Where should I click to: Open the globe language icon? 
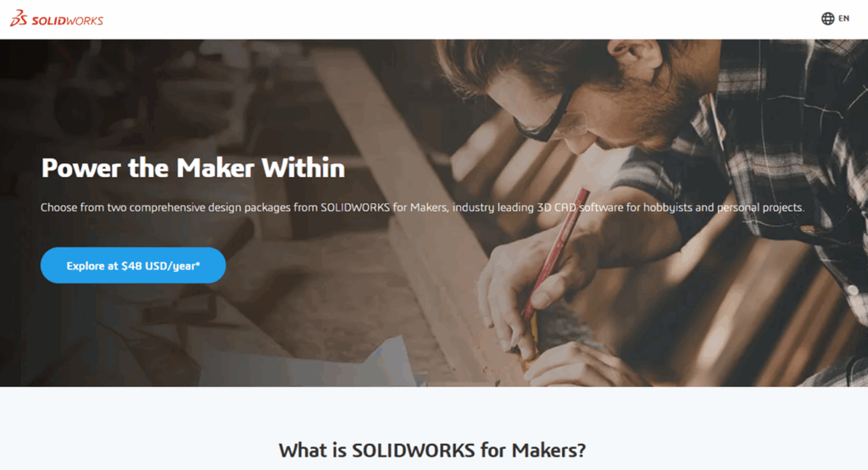coord(827,19)
